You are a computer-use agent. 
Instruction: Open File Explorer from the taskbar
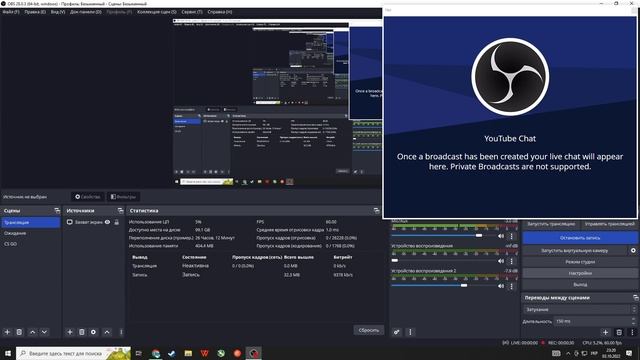188,353
